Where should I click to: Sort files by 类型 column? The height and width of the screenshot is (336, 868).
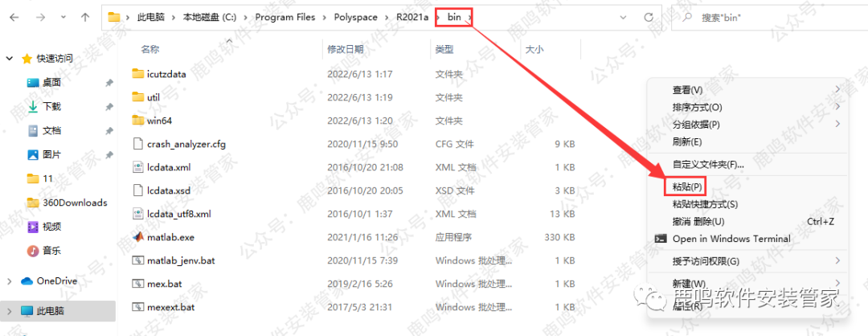(x=444, y=49)
